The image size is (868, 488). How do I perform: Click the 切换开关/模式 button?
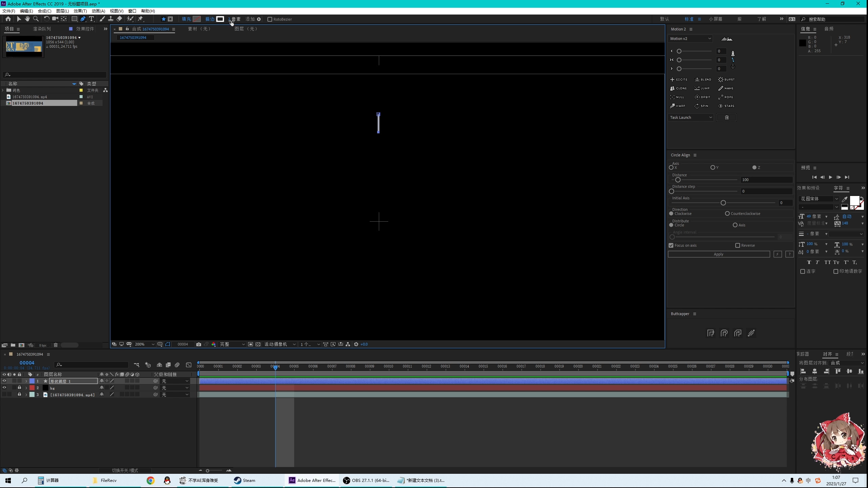click(125, 470)
